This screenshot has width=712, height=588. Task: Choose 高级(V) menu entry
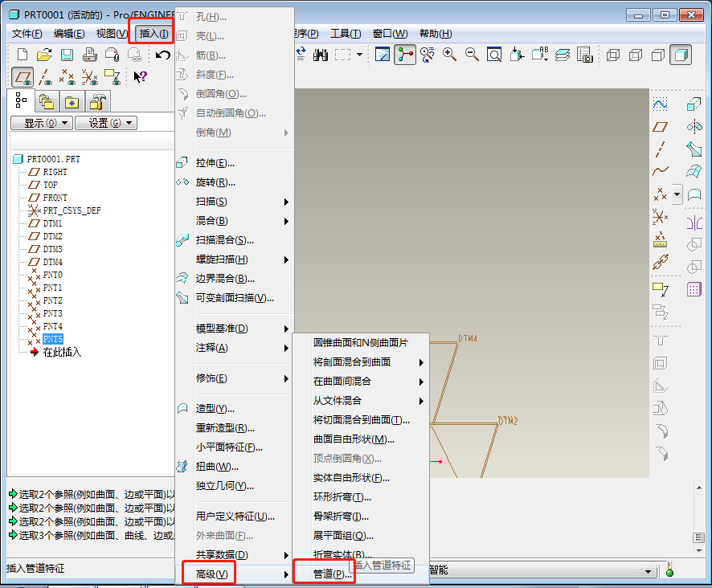(x=235, y=574)
